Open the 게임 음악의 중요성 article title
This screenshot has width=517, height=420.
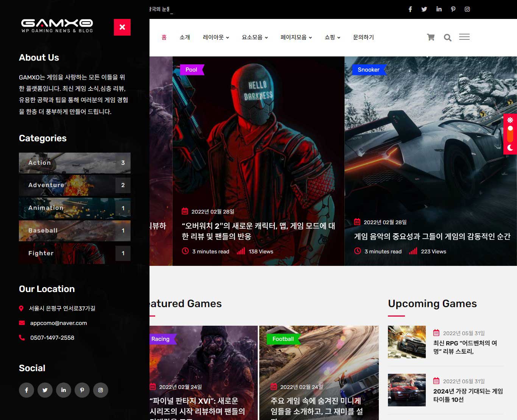[432, 236]
